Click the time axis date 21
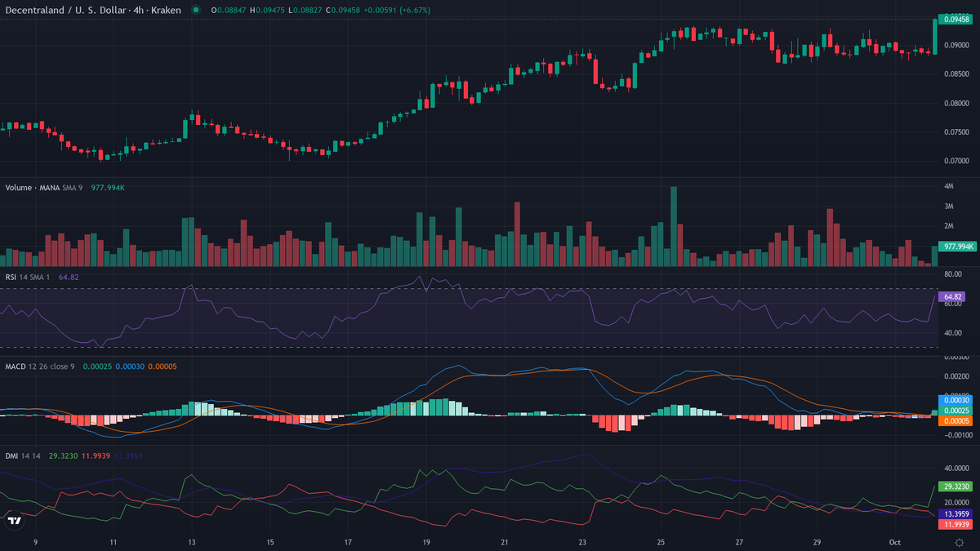The width and height of the screenshot is (980, 551). (505, 542)
